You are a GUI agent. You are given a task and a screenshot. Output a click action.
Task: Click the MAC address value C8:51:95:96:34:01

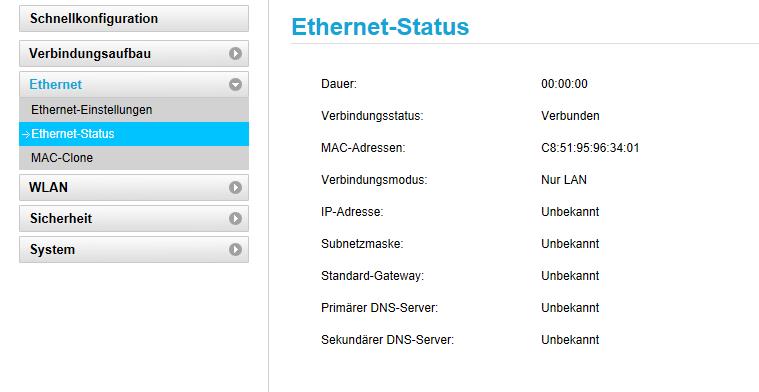click(590, 148)
